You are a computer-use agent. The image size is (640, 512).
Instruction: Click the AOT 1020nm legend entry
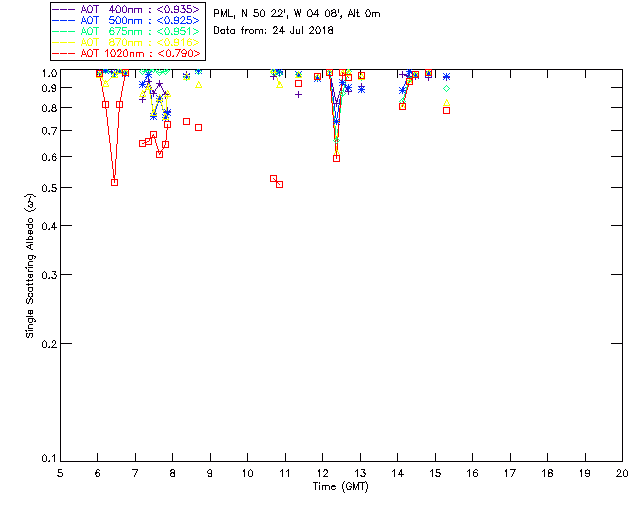tap(126, 53)
